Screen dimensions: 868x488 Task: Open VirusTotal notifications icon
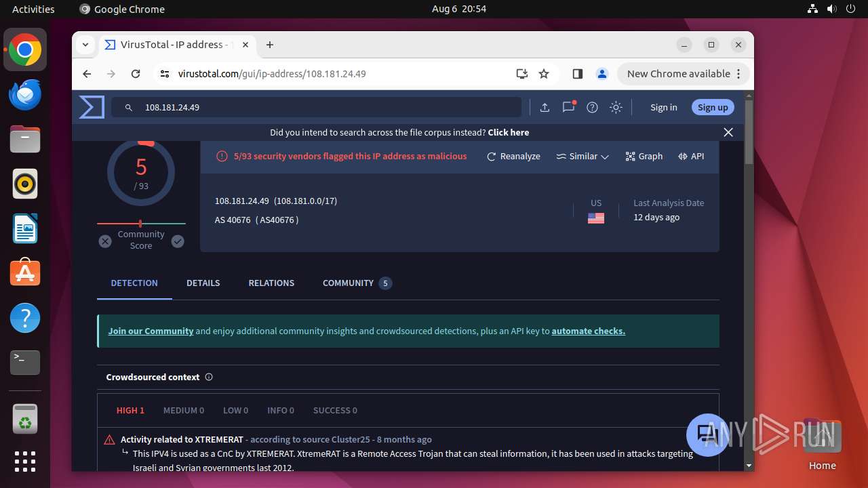click(x=568, y=107)
